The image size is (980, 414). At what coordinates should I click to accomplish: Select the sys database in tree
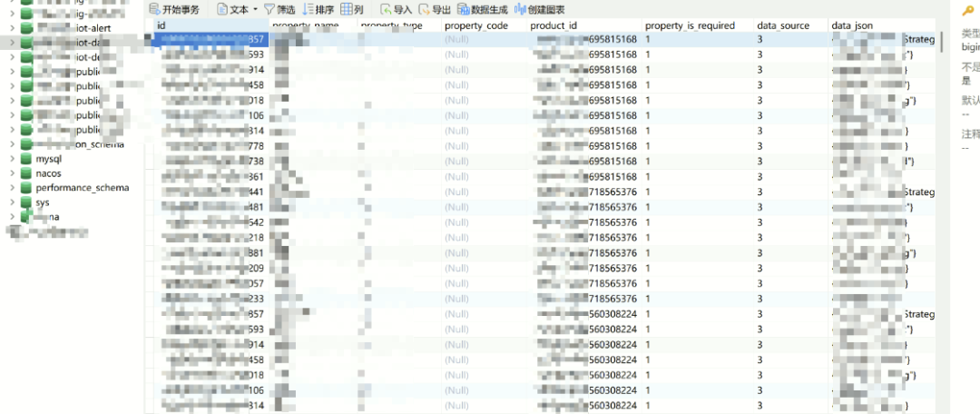coord(43,202)
